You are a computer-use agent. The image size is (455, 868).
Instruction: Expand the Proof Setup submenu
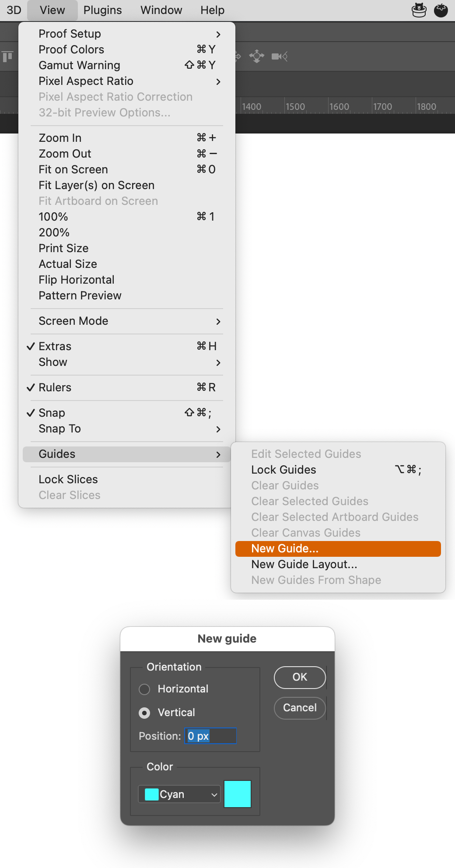tap(70, 34)
